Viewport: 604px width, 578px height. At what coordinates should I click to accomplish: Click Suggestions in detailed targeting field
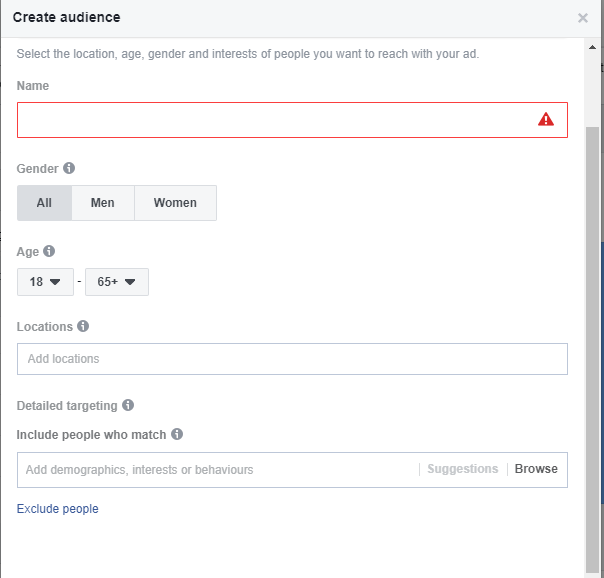463,469
